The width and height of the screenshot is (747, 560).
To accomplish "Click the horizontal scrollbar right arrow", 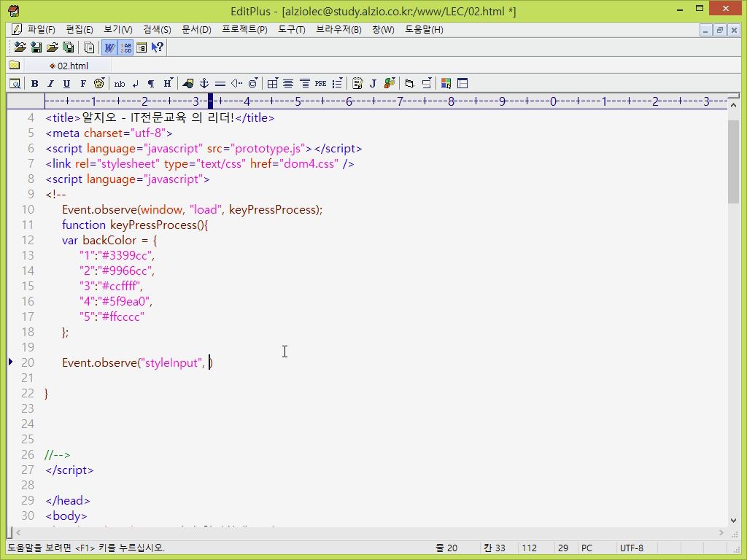I will [x=721, y=532].
